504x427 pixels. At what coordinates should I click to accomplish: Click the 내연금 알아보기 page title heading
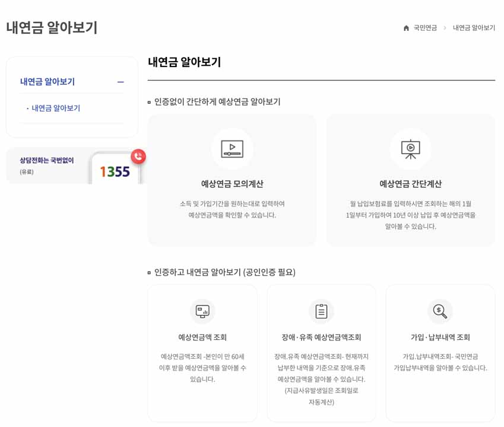(x=53, y=27)
